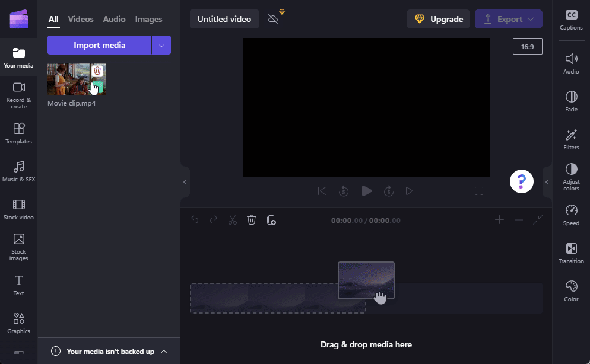Screen dimensions: 590x364
Task: Open the Filters panel
Action: coord(571,139)
